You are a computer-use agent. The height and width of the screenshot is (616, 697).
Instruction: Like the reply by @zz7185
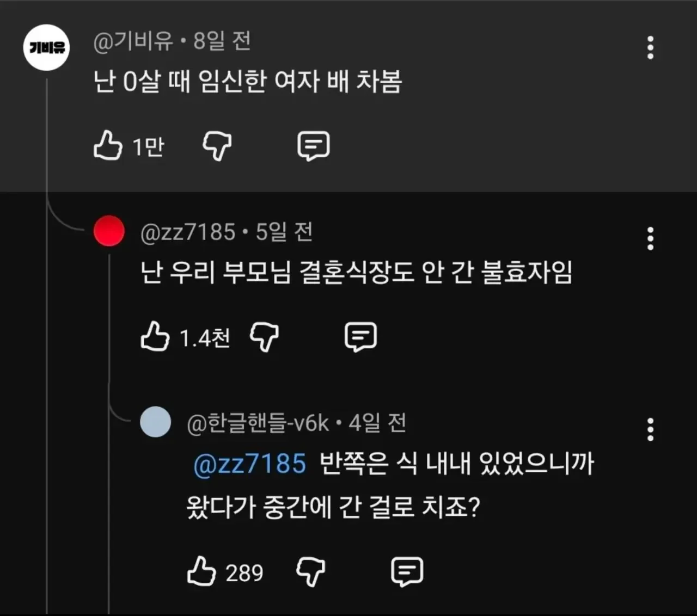pyautogui.click(x=155, y=336)
